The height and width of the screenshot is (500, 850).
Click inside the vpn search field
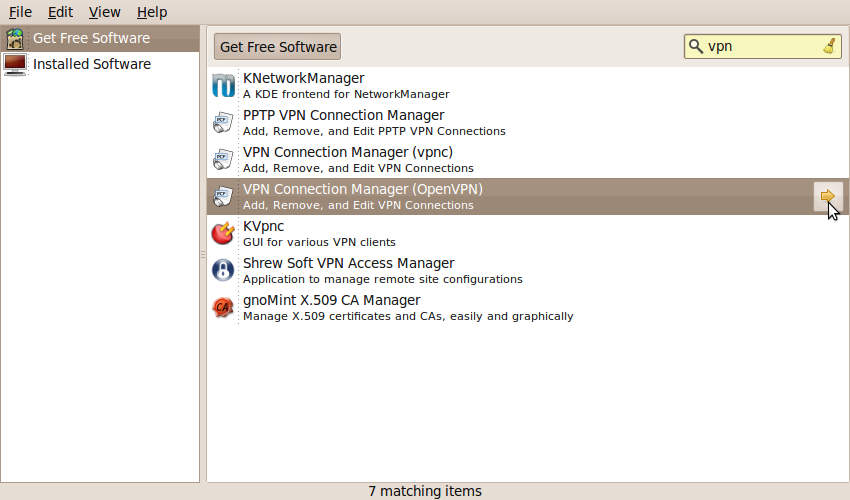pos(763,47)
